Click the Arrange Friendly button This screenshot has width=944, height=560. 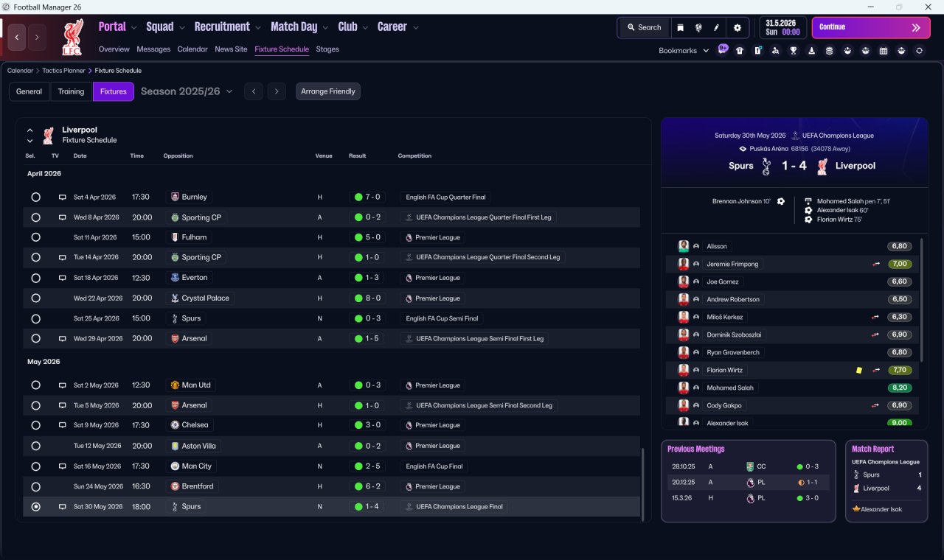328,91
